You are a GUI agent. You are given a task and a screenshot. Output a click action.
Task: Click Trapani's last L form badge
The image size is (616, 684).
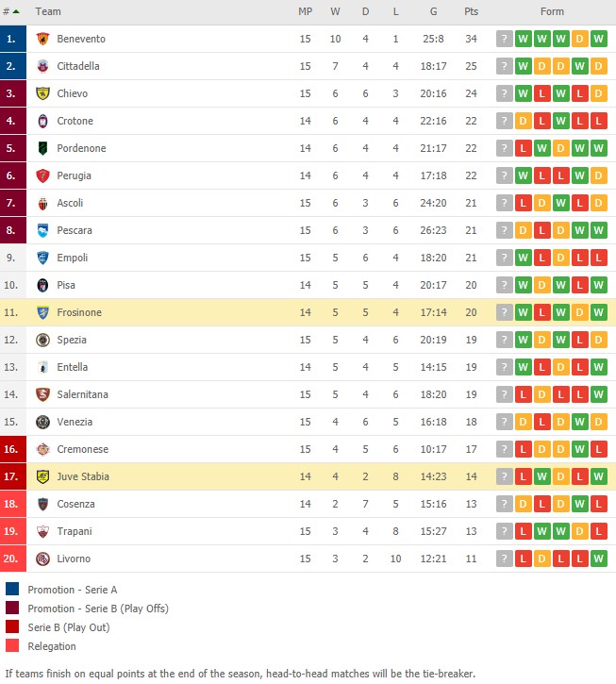[599, 531]
